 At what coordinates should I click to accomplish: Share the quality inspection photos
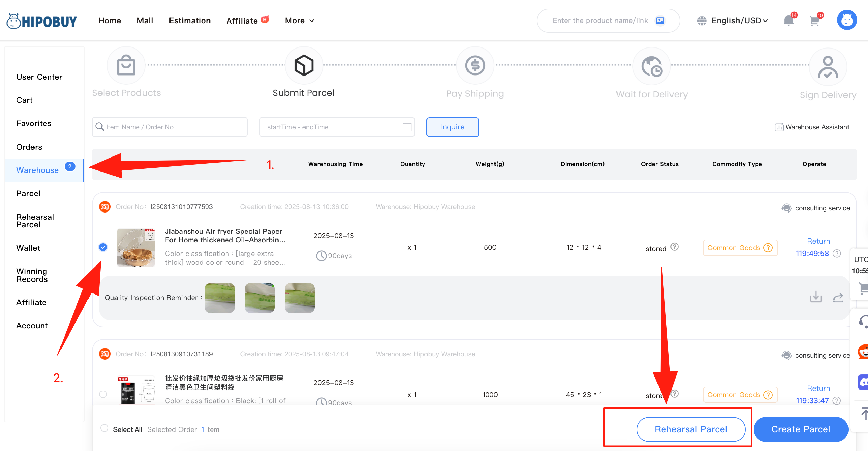pos(838,298)
